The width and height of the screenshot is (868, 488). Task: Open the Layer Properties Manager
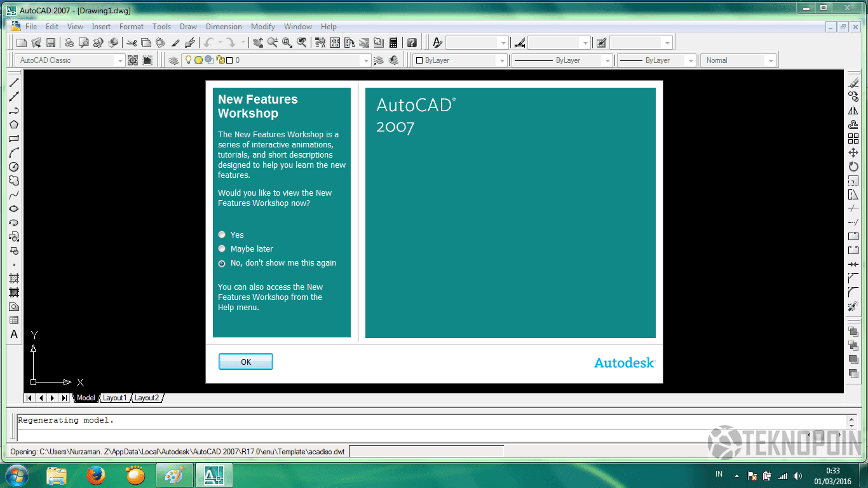click(173, 60)
